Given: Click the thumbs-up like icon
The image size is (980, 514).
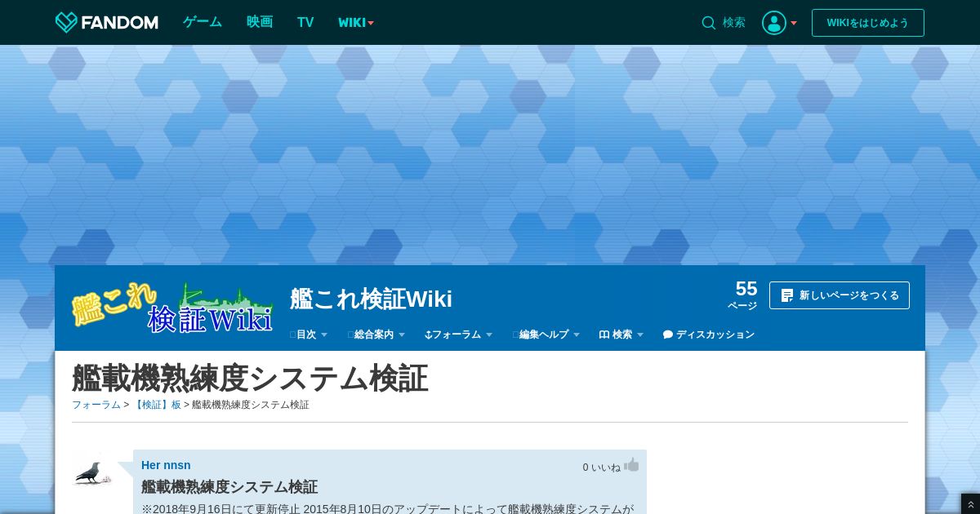Looking at the screenshot, I should [x=631, y=465].
